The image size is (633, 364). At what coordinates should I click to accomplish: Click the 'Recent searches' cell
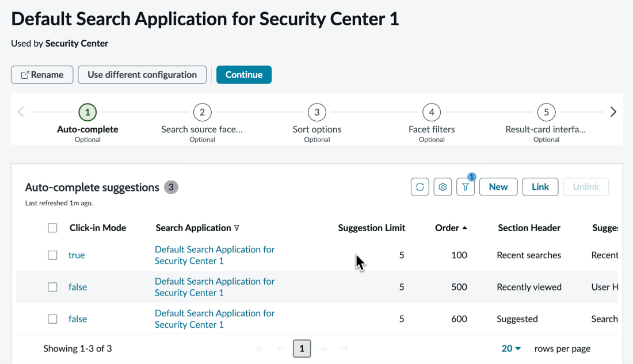(529, 255)
